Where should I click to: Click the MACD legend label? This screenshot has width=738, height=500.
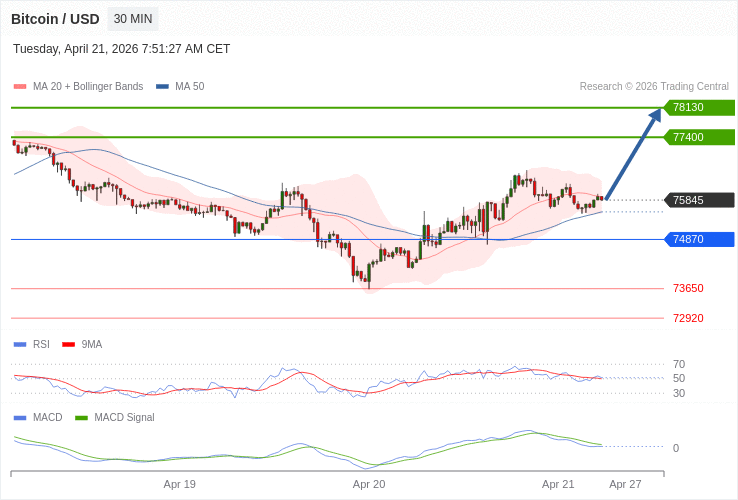click(48, 417)
